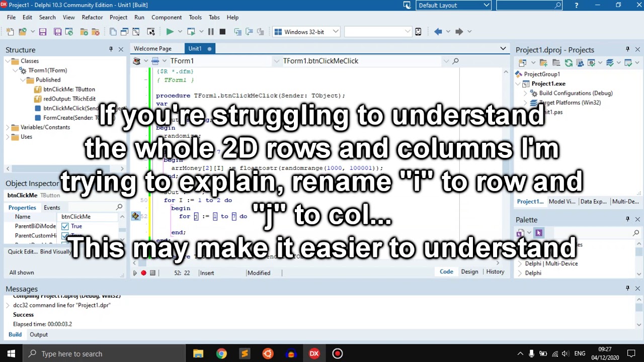Expand the Variables/Constants node
Viewport: 644px width, 362px height.
coord(8,127)
